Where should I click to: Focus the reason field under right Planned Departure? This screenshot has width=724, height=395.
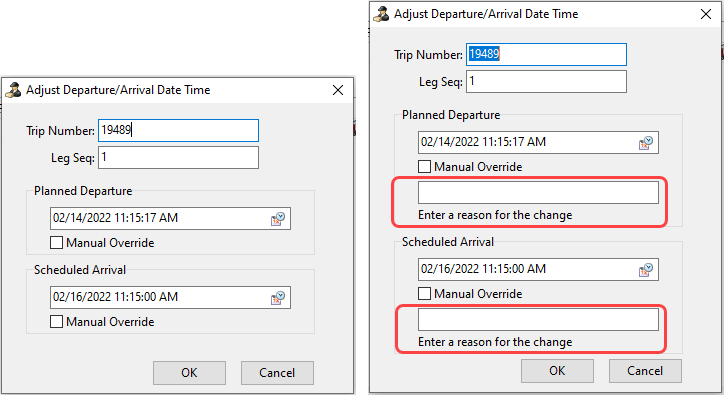tap(538, 193)
